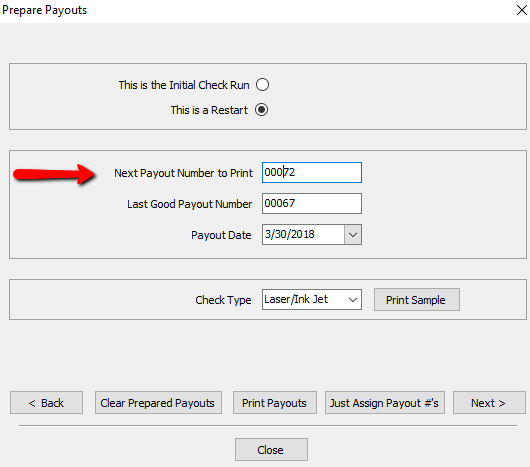Click the 'This is a Restart' label text
The height and width of the screenshot is (467, 530).
pyautogui.click(x=209, y=110)
